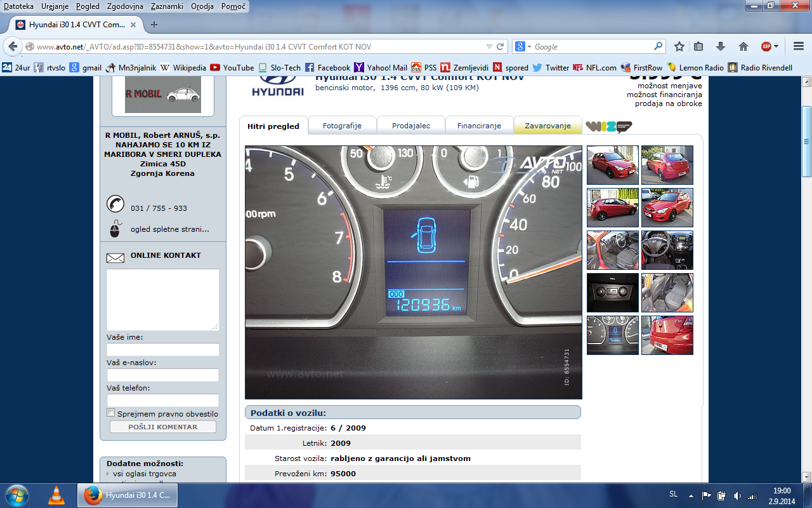
Task: Open the Orodja menu
Action: tap(202, 6)
